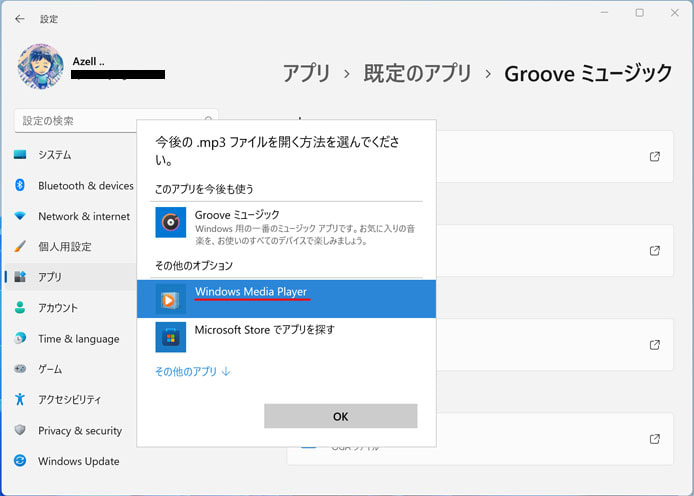Select Windows Media Player option
Image resolution: width=694 pixels, height=496 pixels.
point(286,299)
